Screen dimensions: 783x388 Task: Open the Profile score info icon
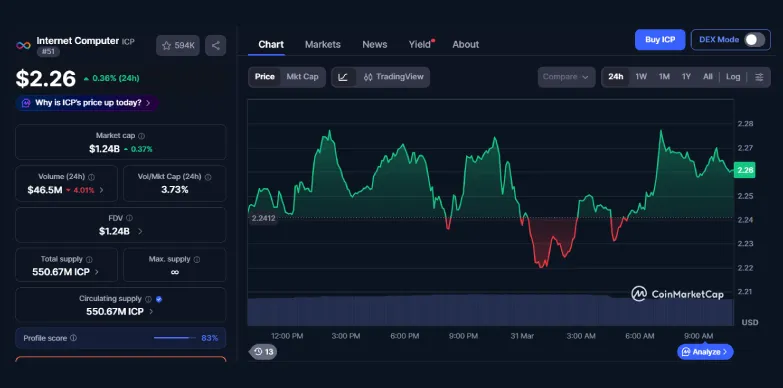click(x=73, y=338)
